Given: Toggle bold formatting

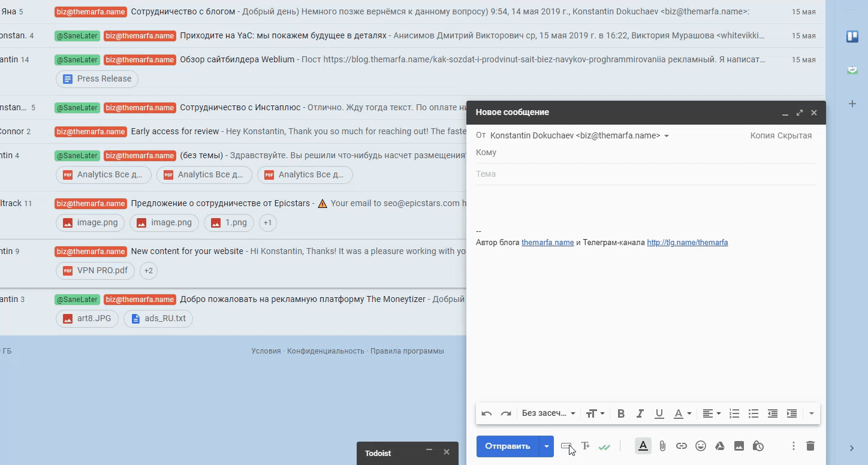Looking at the screenshot, I should [x=621, y=413].
